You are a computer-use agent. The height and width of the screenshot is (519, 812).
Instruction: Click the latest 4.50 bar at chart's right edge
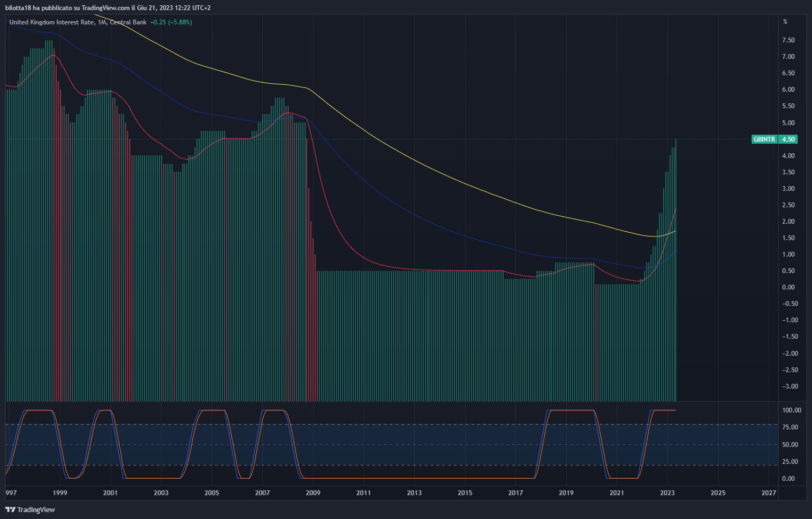[x=676, y=270]
